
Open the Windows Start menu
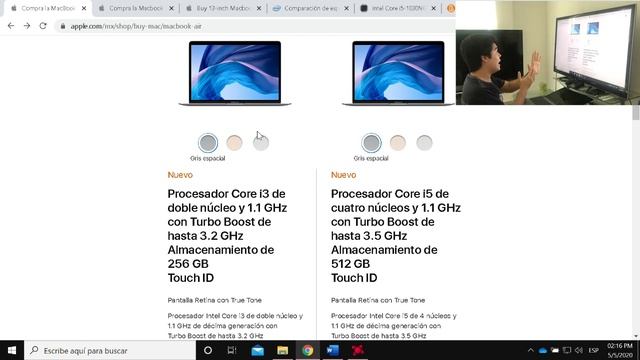click(12, 350)
